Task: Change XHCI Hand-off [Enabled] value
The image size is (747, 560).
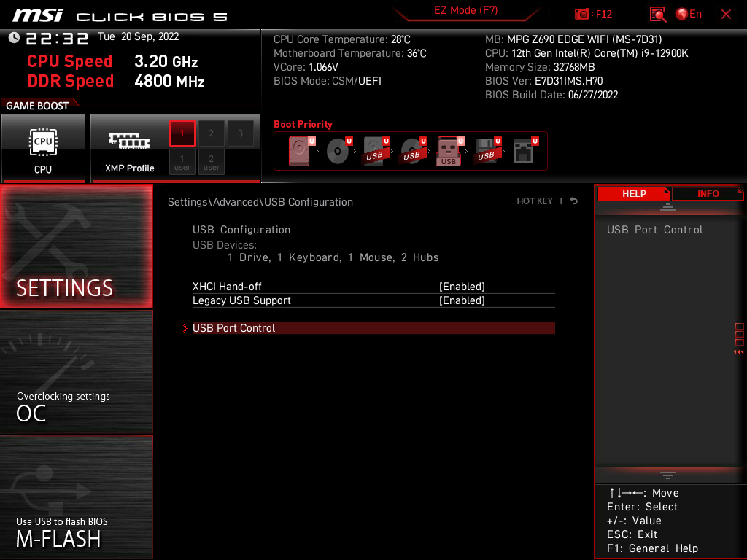Action: coord(462,287)
